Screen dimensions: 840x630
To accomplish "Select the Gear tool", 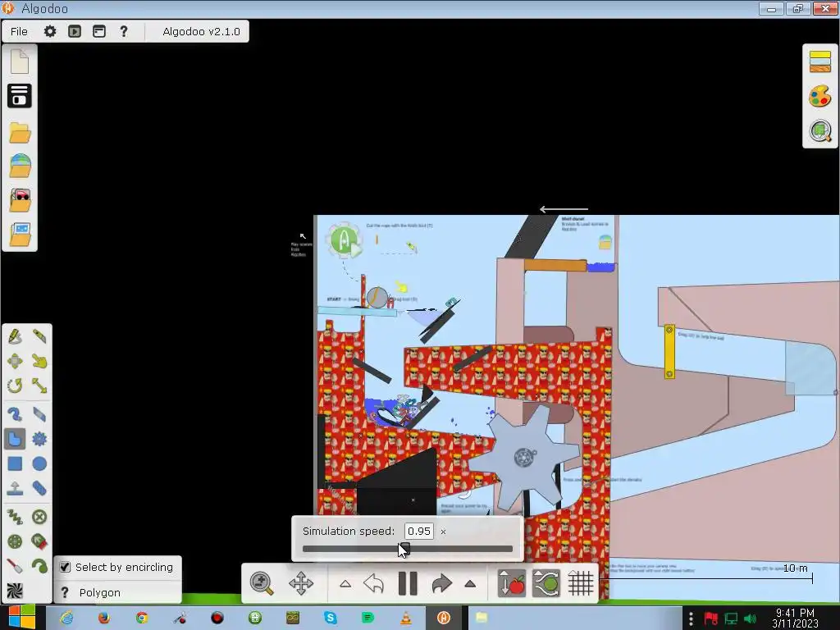I will pos(39,439).
